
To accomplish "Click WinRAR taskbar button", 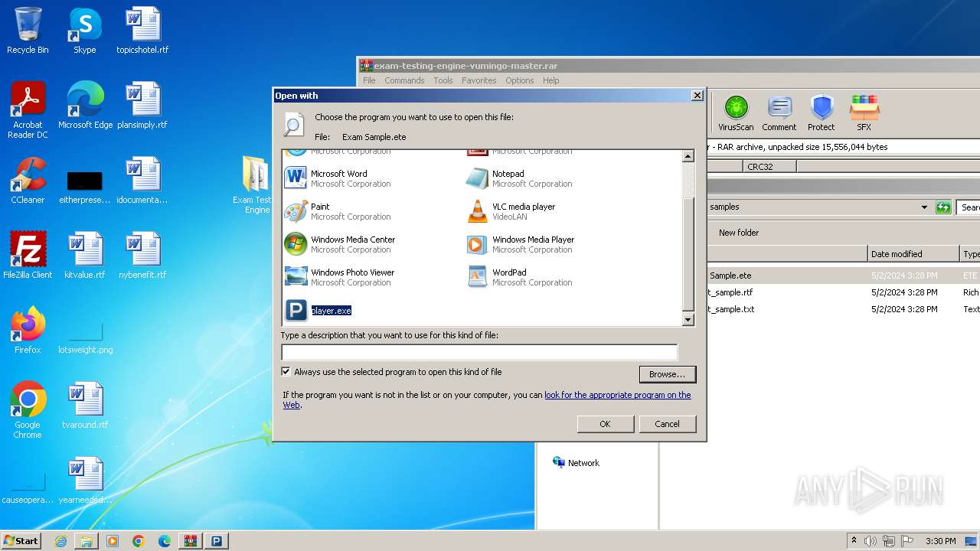I will point(191,541).
